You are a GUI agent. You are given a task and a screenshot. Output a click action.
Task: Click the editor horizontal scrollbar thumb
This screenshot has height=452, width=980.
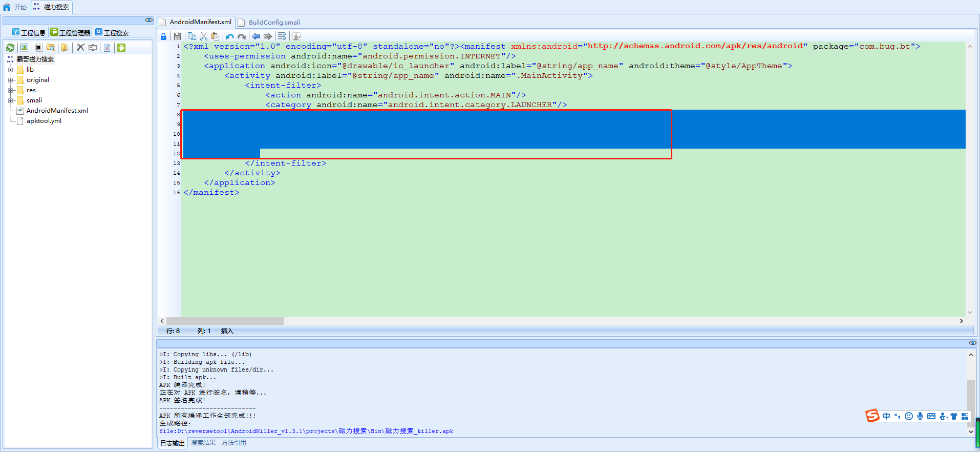click(225, 321)
